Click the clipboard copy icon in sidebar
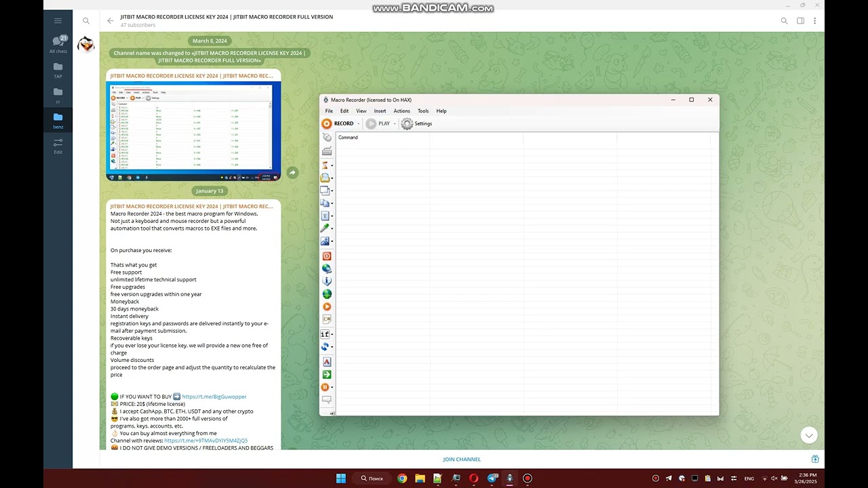The height and width of the screenshot is (488, 868). [325, 203]
